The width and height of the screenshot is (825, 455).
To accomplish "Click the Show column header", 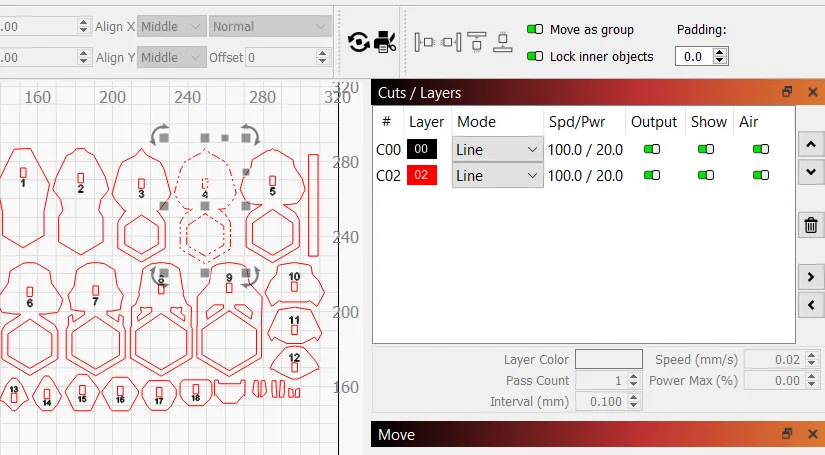I will pos(709,122).
